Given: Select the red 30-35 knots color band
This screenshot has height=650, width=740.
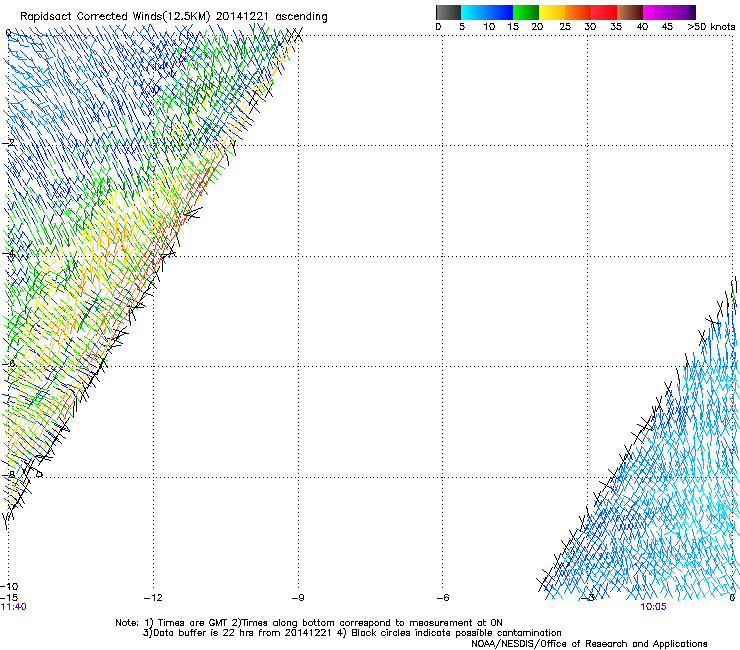Looking at the screenshot, I should (x=604, y=12).
